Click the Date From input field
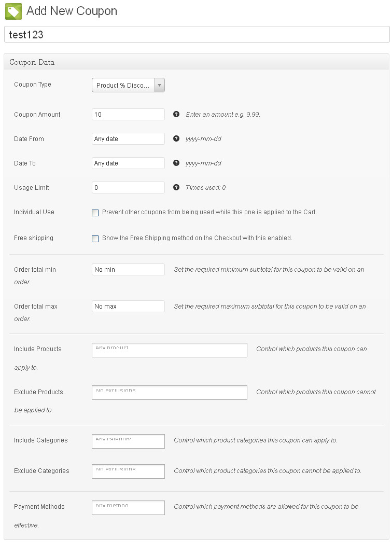The width and height of the screenshot is (392, 542). (128, 139)
